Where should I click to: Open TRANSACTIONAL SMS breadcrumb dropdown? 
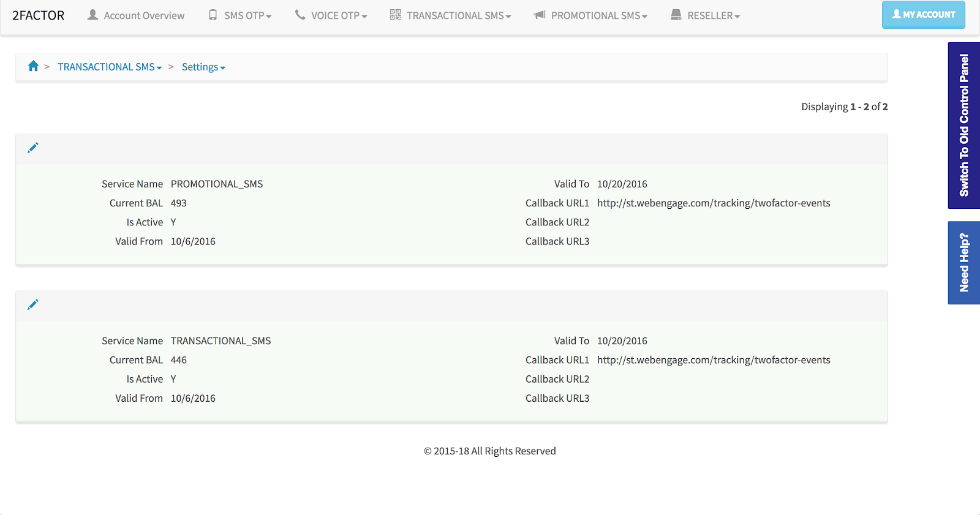pos(110,67)
